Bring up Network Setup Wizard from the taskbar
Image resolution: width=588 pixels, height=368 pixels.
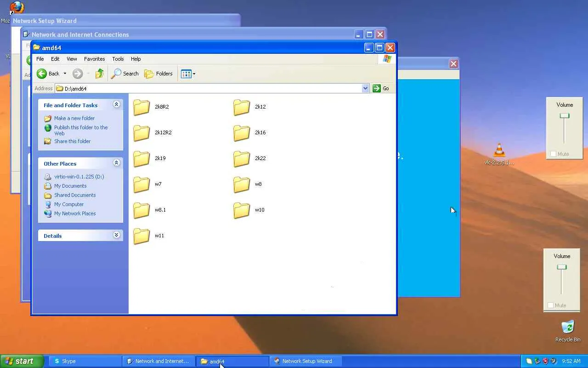coord(306,361)
